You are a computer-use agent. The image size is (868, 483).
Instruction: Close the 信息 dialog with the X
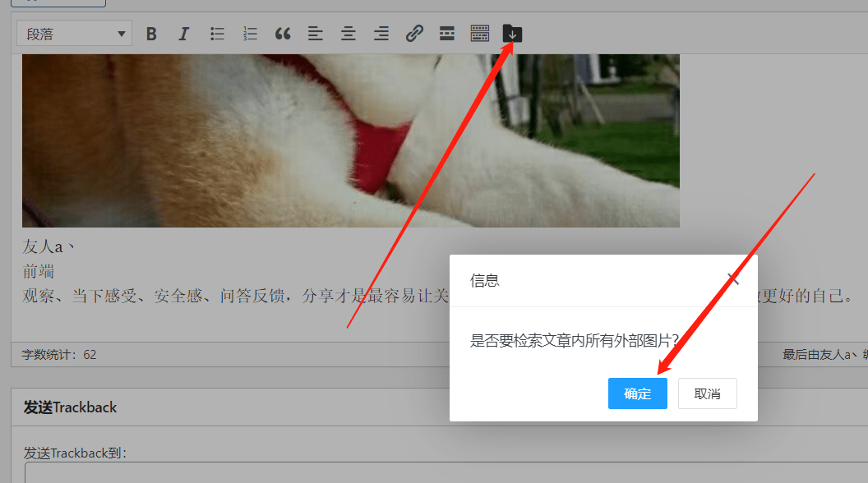coord(732,279)
